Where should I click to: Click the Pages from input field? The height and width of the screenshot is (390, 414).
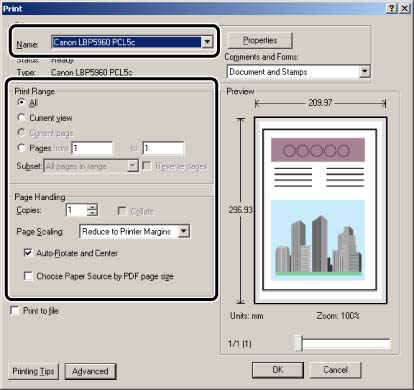click(x=92, y=148)
